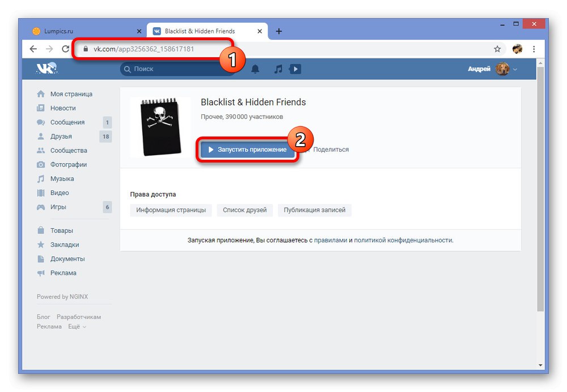Image resolution: width=567 pixels, height=392 pixels.
Task: Click the skull notebook app thumbnail
Action: pyautogui.click(x=160, y=127)
